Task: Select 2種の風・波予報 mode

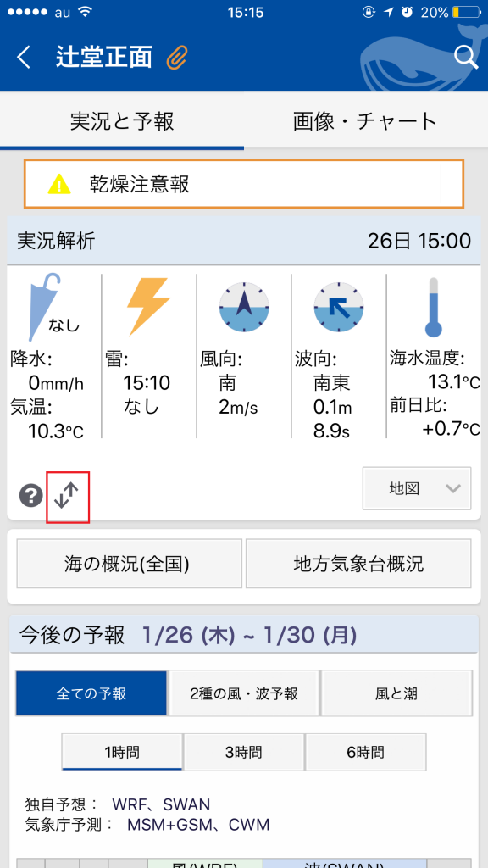Action: (244, 693)
